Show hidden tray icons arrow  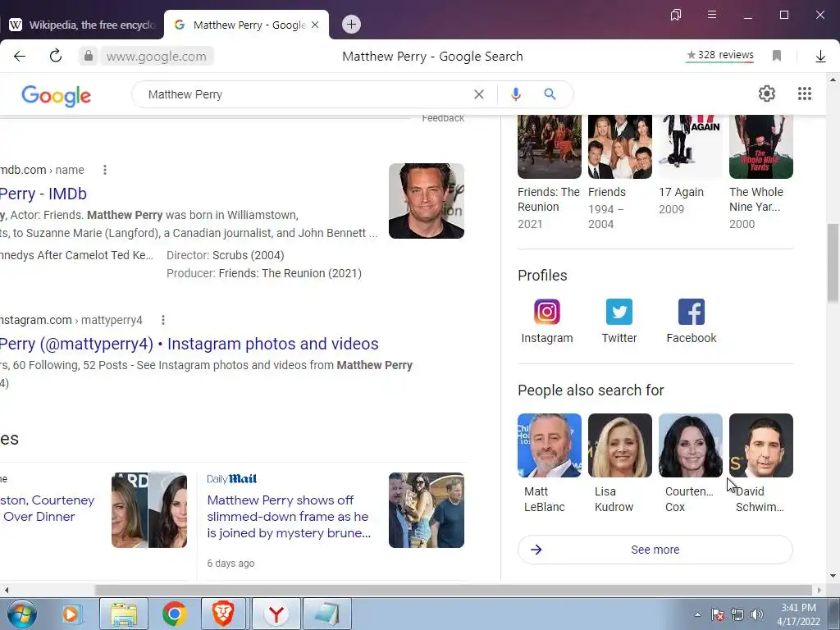click(697, 614)
